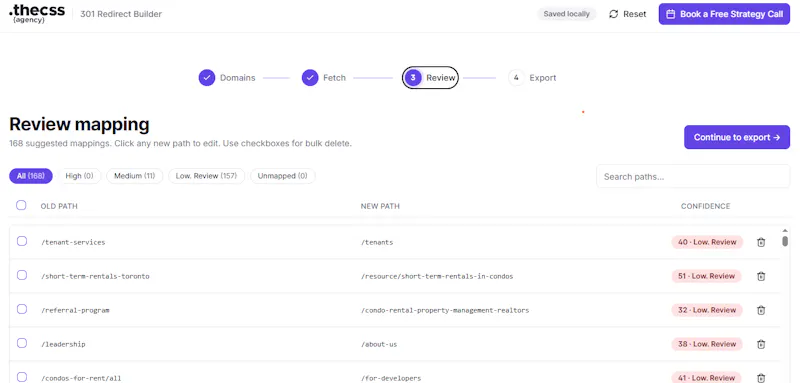Open the Domains step label
The width and height of the screenshot is (800, 383).
(x=238, y=78)
